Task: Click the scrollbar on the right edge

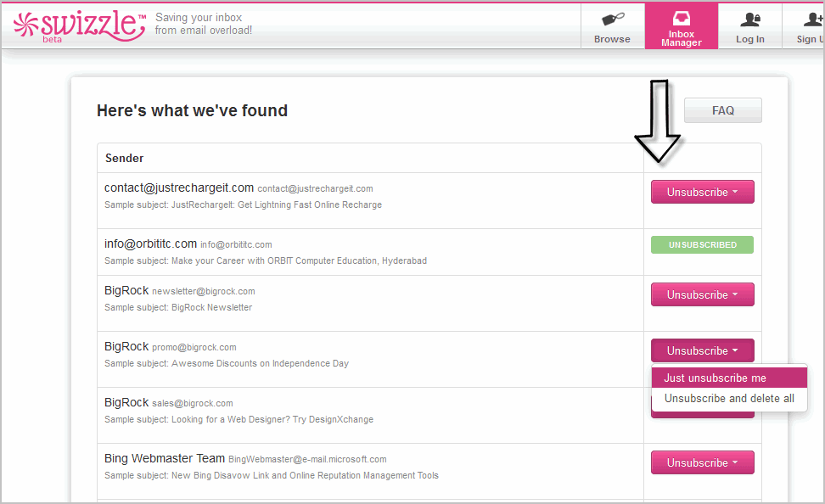Action: click(x=819, y=255)
